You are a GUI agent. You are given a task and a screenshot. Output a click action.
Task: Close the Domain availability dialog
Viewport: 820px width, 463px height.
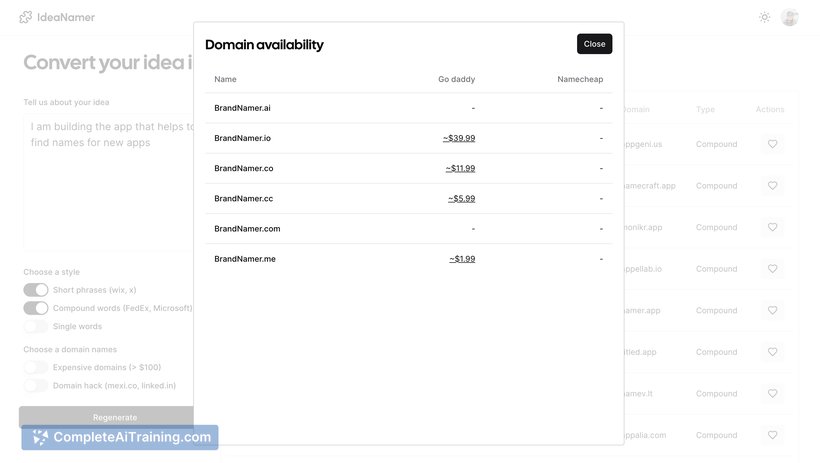click(x=594, y=44)
